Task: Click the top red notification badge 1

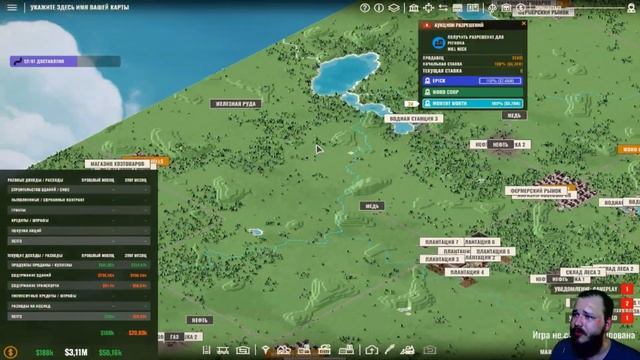Action: click(x=627, y=289)
